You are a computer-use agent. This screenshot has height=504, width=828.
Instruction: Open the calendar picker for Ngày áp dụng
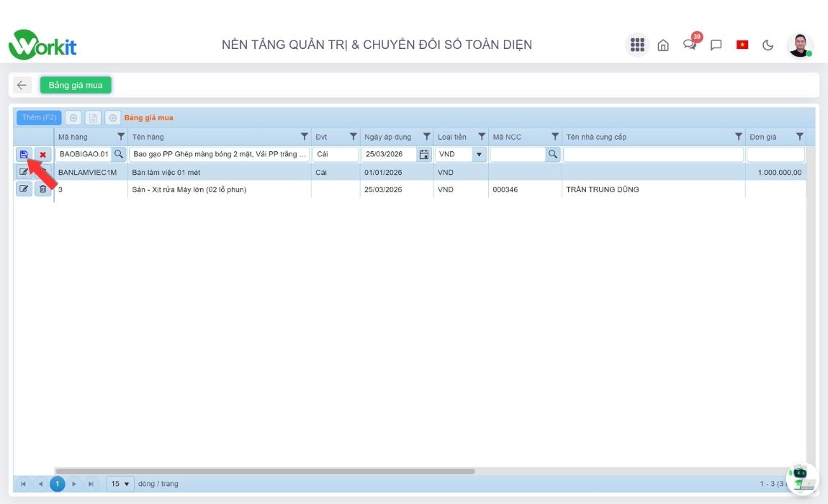(x=424, y=154)
